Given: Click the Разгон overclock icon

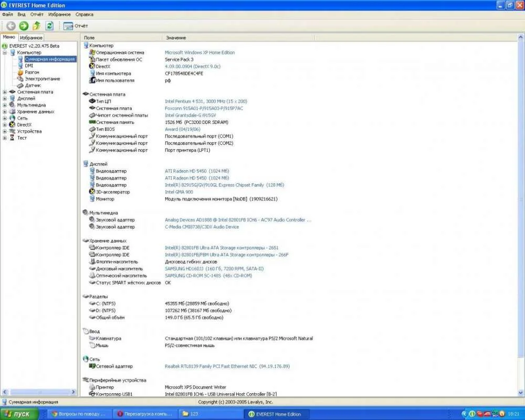Looking at the screenshot, I should [x=20, y=72].
